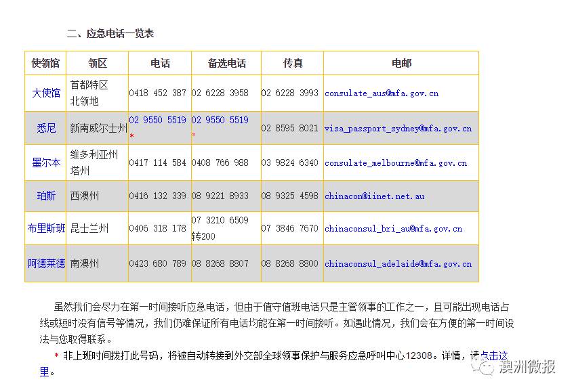Select Melbourne phone 0417 114 584

click(x=157, y=162)
